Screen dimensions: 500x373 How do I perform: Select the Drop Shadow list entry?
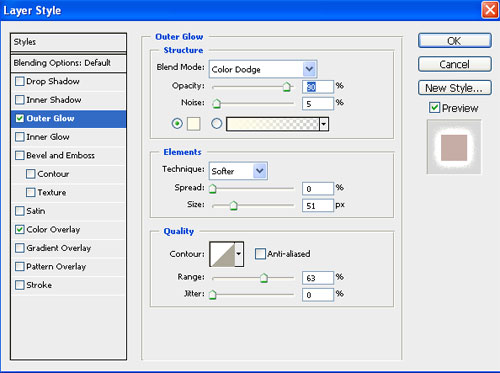tap(68, 81)
